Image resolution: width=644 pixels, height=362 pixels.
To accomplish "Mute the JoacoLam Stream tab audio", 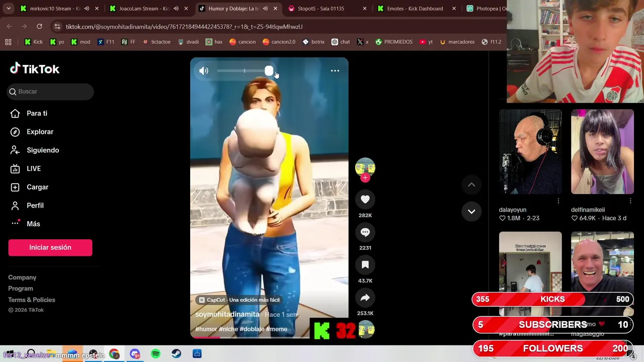I will (x=176, y=9).
